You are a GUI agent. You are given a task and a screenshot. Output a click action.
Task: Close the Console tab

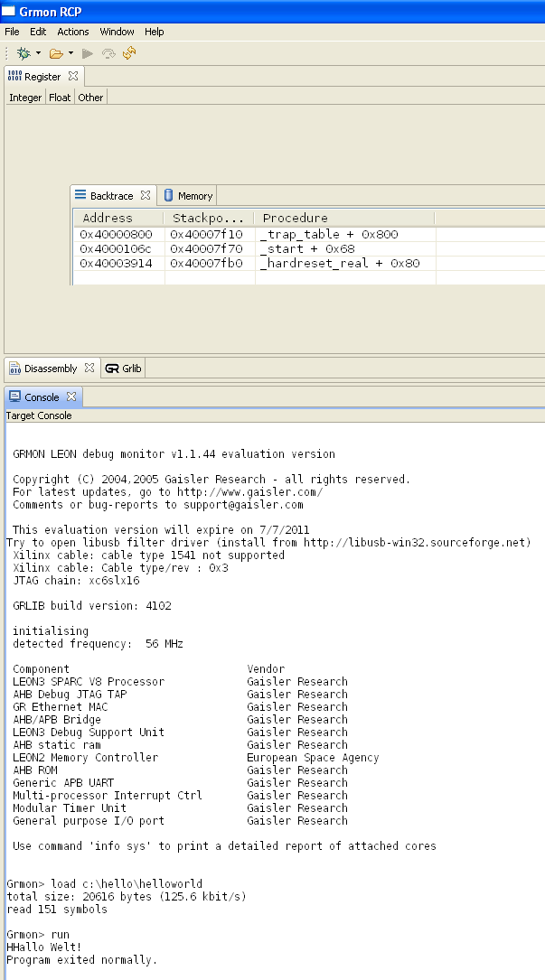click(x=71, y=397)
